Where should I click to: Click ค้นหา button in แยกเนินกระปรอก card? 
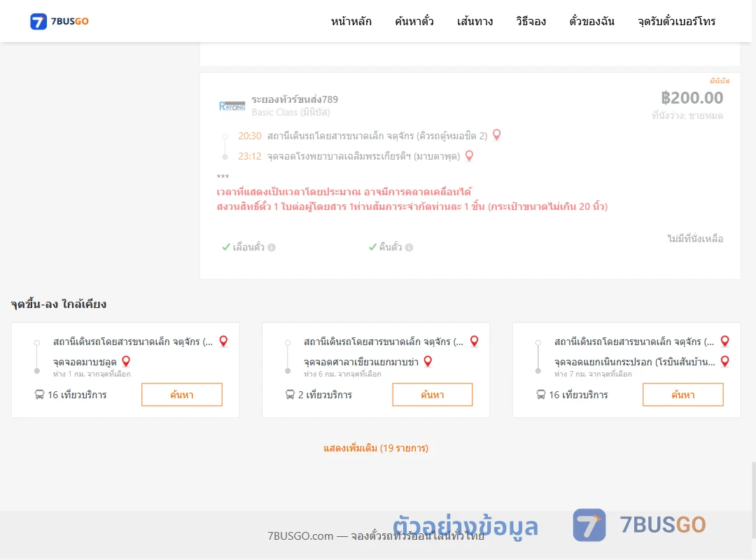[x=683, y=395]
